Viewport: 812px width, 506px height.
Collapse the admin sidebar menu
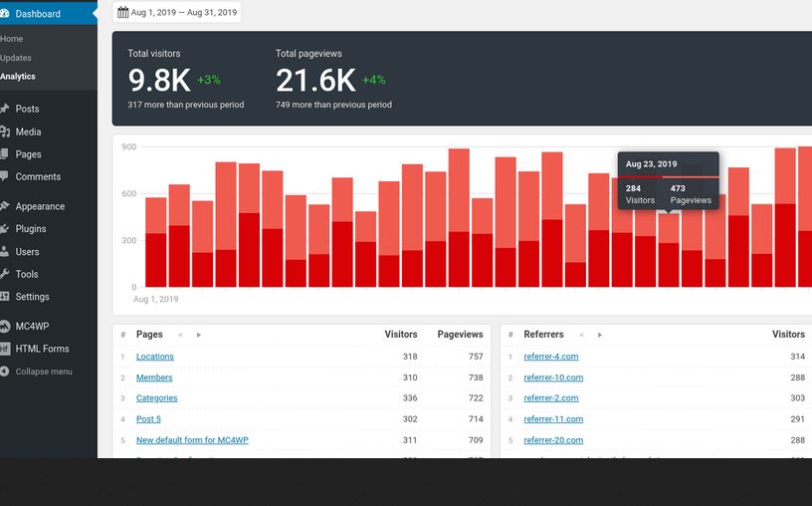click(43, 372)
